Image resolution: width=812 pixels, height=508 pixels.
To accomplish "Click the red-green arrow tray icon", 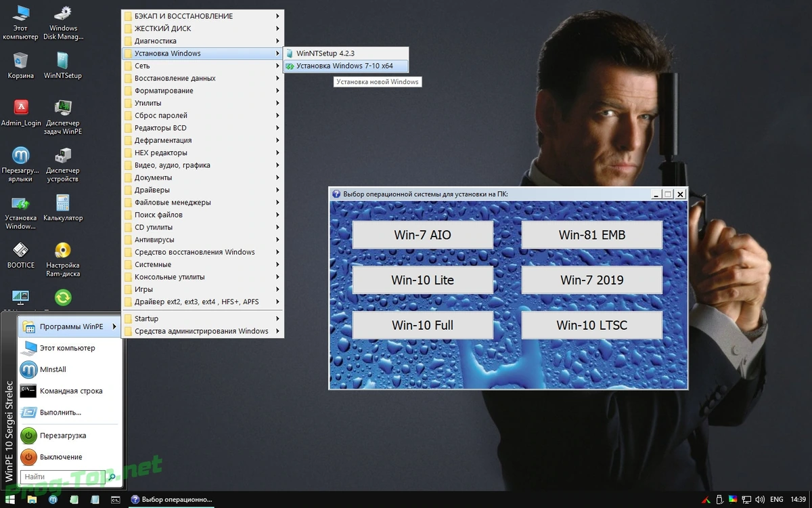I will point(706,500).
